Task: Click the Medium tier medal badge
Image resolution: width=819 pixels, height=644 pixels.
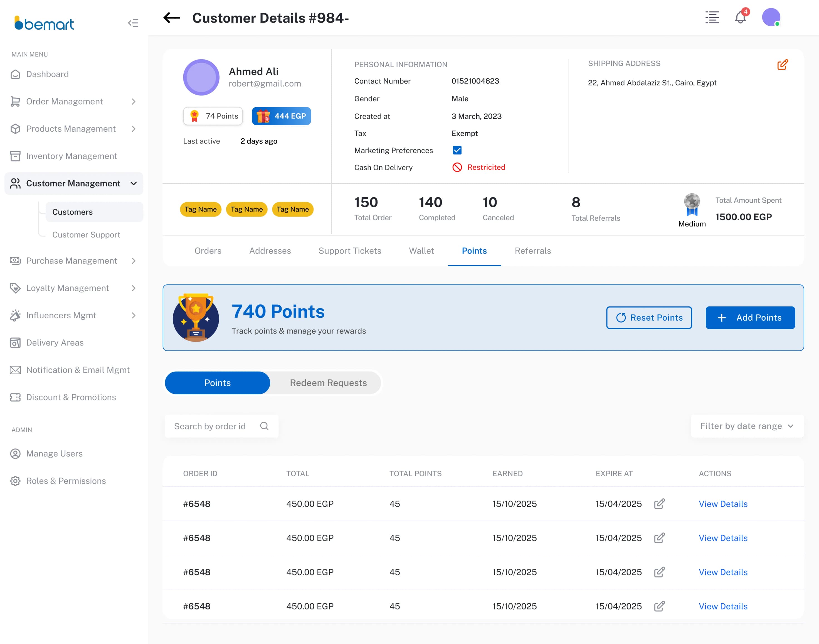Action: [692, 205]
